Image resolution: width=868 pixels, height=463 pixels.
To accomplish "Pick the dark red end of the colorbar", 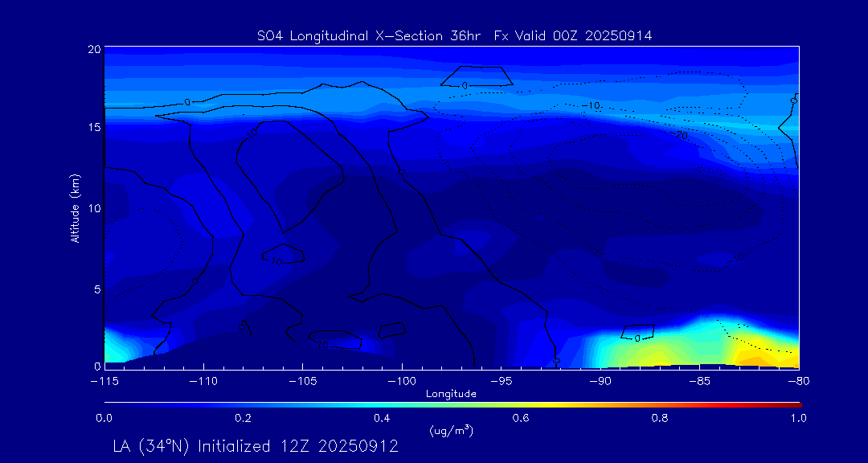I will point(796,404).
